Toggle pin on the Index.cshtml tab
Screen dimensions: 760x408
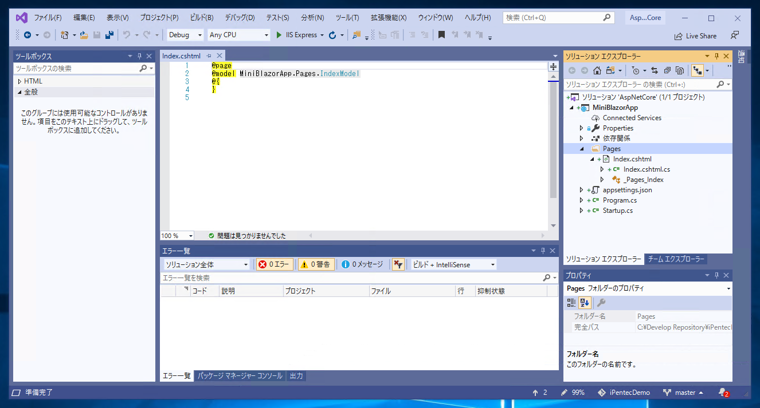pyautogui.click(x=209, y=56)
